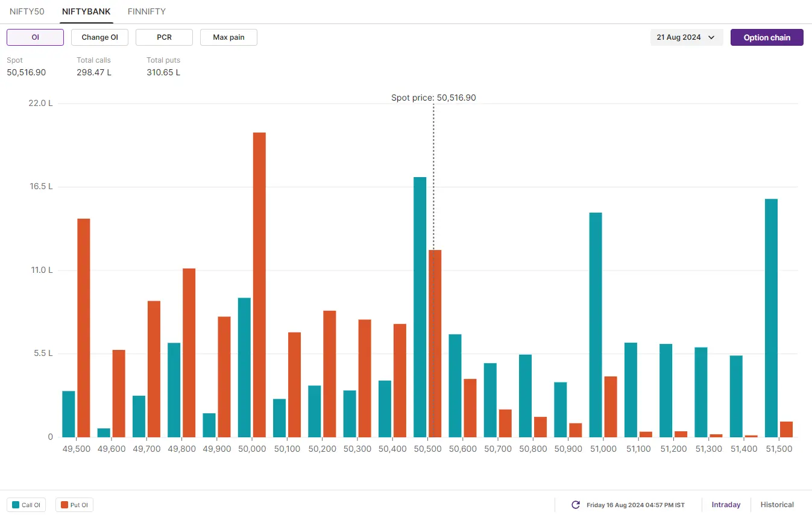
Task: Click the Total puts value 310.65 L
Action: click(x=163, y=72)
